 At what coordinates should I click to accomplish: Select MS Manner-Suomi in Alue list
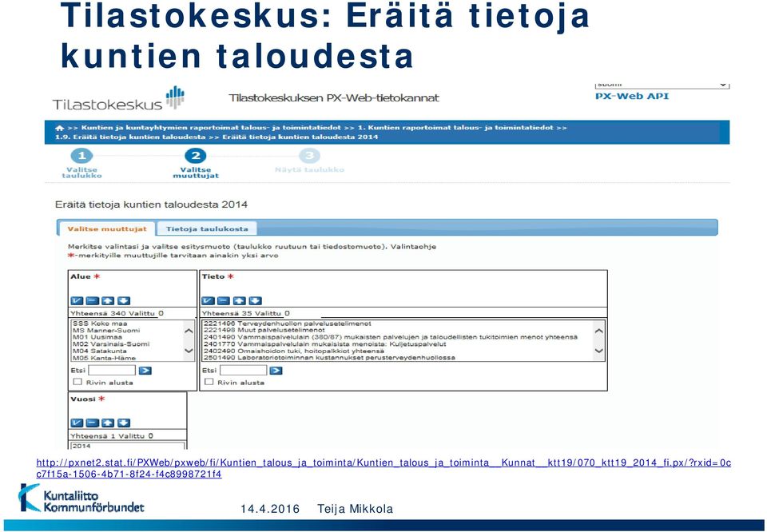pos(127,331)
